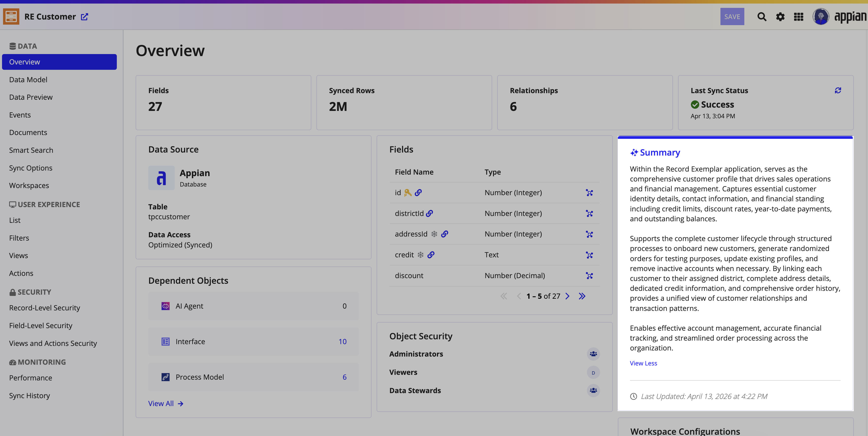Click View All dependent objects link
The width and height of the screenshot is (868, 436).
coord(165,403)
